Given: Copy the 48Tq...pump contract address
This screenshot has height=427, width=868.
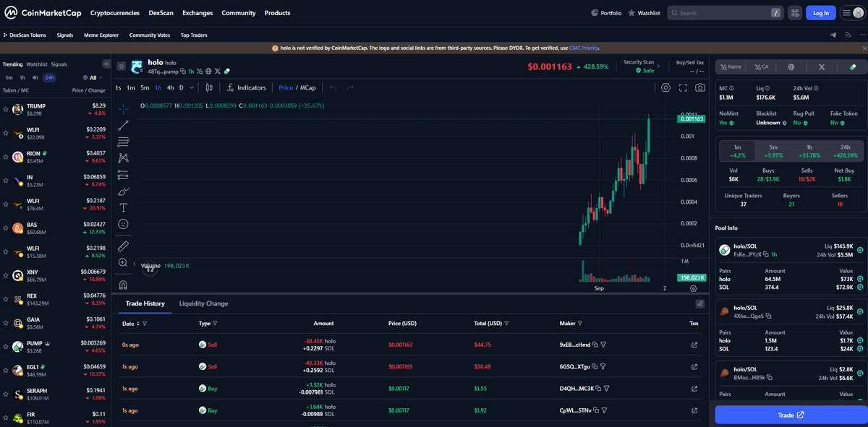Looking at the screenshot, I should point(183,72).
